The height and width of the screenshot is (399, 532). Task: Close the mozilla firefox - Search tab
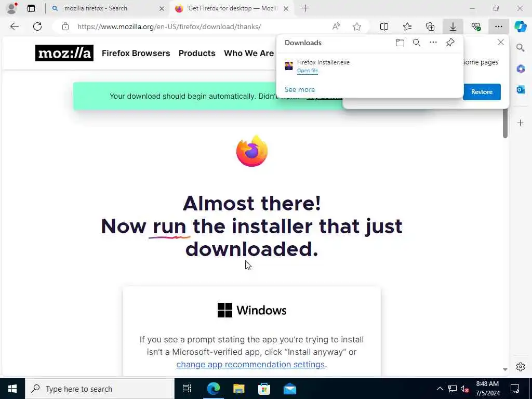(x=162, y=9)
